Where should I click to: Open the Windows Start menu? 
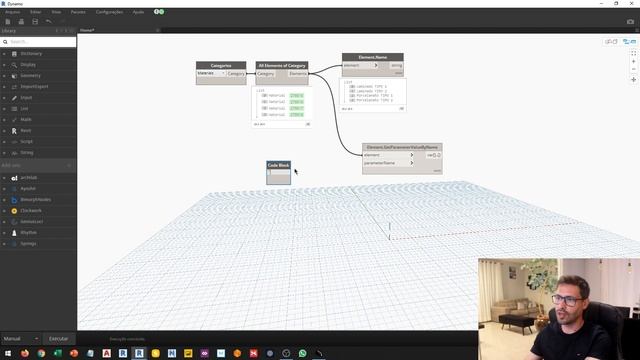pos(8,353)
